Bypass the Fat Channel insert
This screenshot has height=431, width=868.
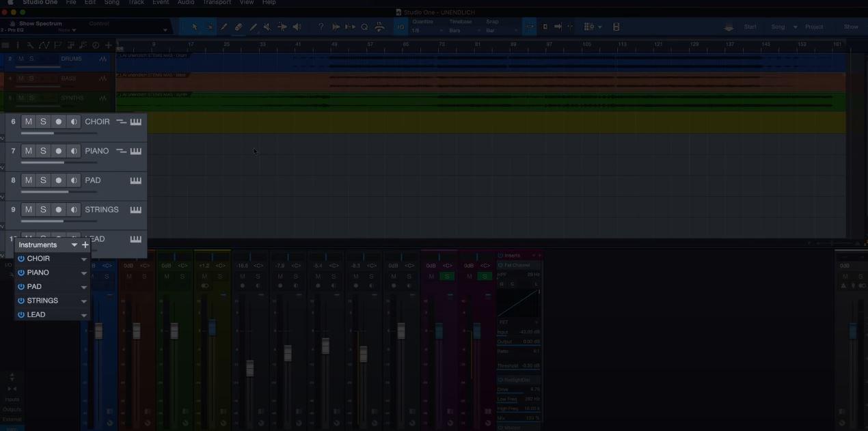click(500, 264)
